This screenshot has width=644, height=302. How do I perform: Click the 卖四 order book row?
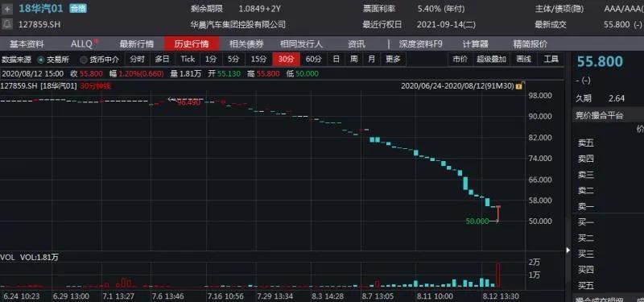(x=609, y=159)
